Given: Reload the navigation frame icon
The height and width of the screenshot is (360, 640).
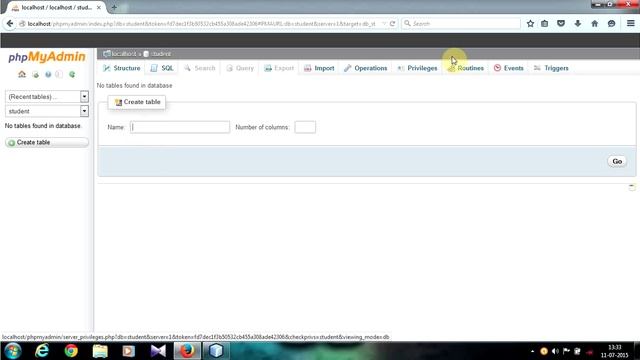Looking at the screenshot, I should (x=72, y=74).
